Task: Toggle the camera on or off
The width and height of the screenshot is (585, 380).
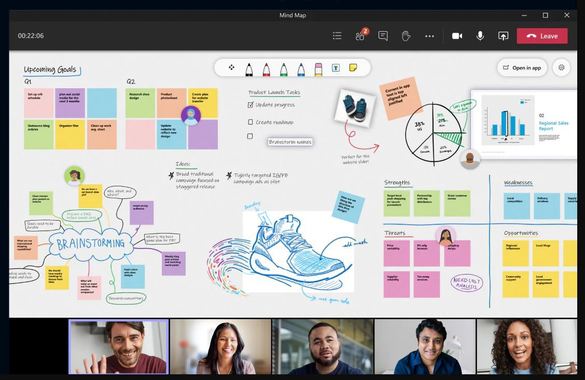Action: pos(457,36)
